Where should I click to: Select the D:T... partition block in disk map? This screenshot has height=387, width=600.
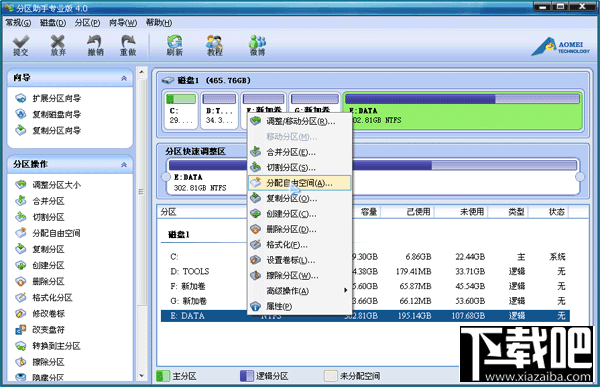pyautogui.click(x=219, y=111)
